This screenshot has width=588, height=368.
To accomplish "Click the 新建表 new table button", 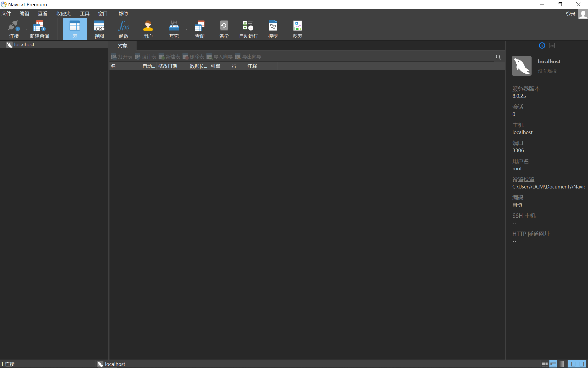I will 169,57.
